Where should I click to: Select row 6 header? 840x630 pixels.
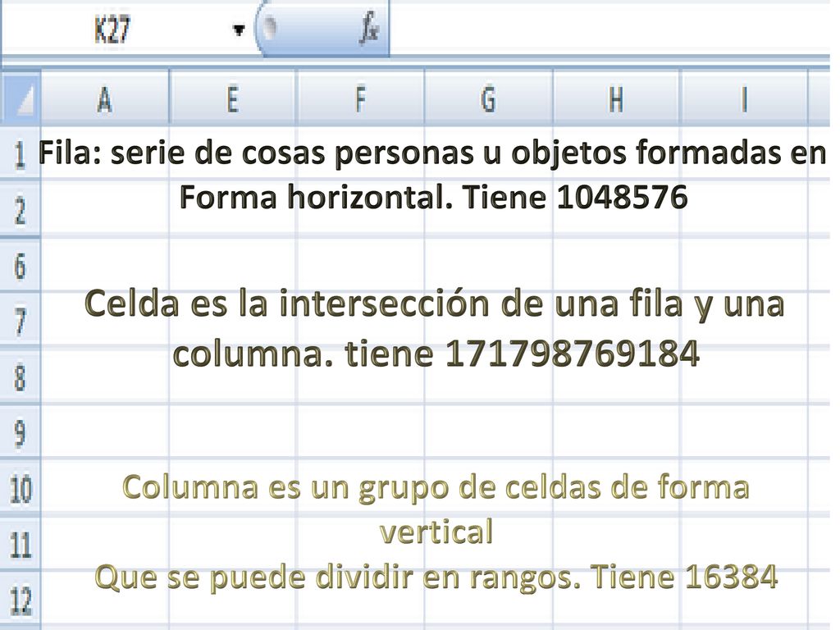point(21,265)
